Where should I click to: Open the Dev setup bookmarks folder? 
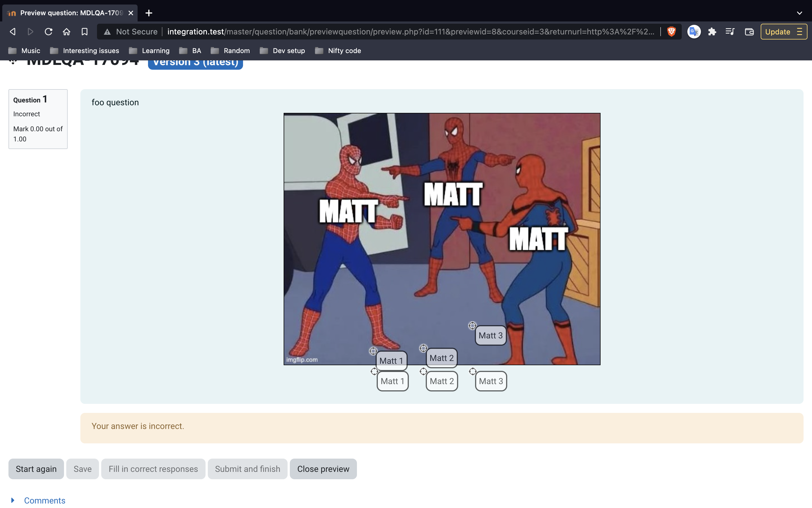[x=282, y=51]
